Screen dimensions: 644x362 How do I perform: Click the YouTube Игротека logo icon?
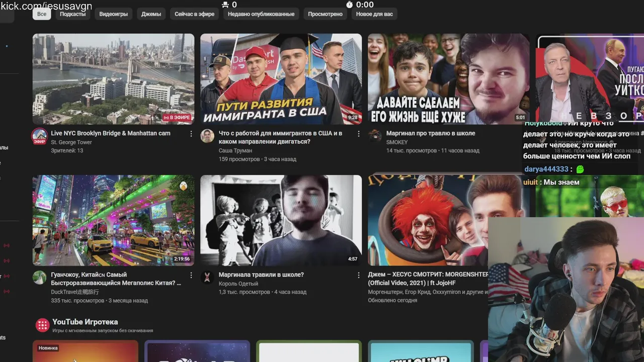click(x=42, y=325)
